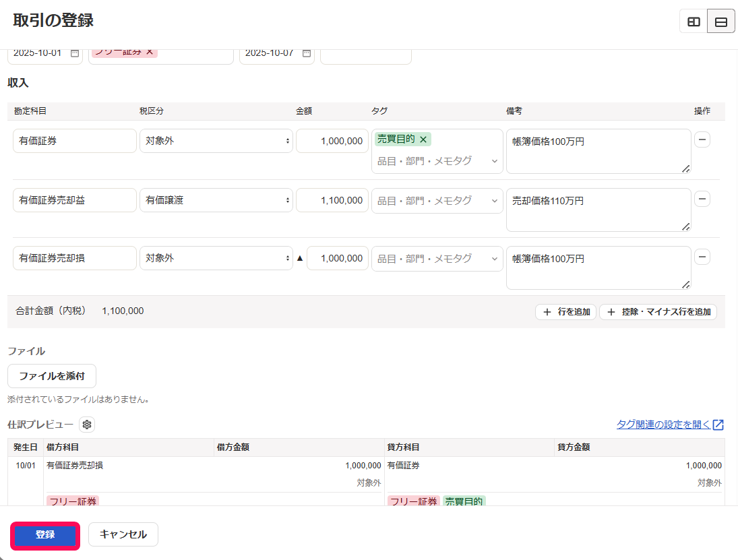Edit 帳簿価格100万円 note in 有価証券 row
The height and width of the screenshot is (560, 738).
click(x=598, y=151)
